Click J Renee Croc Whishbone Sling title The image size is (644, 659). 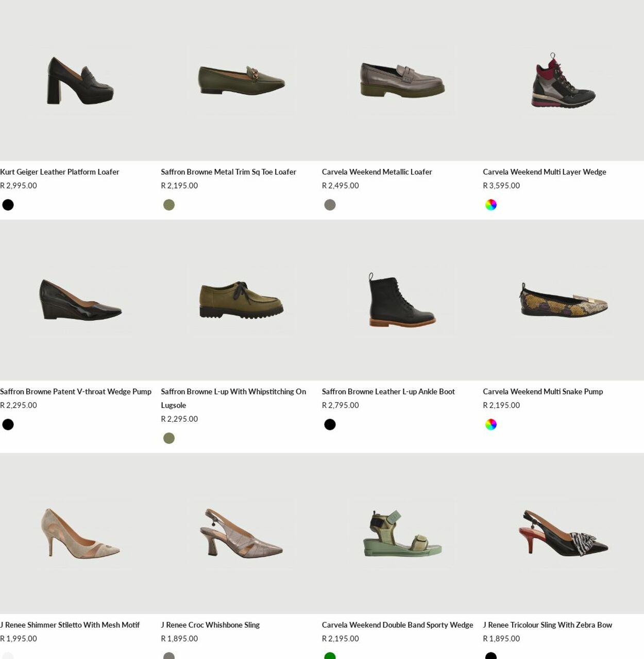click(210, 625)
